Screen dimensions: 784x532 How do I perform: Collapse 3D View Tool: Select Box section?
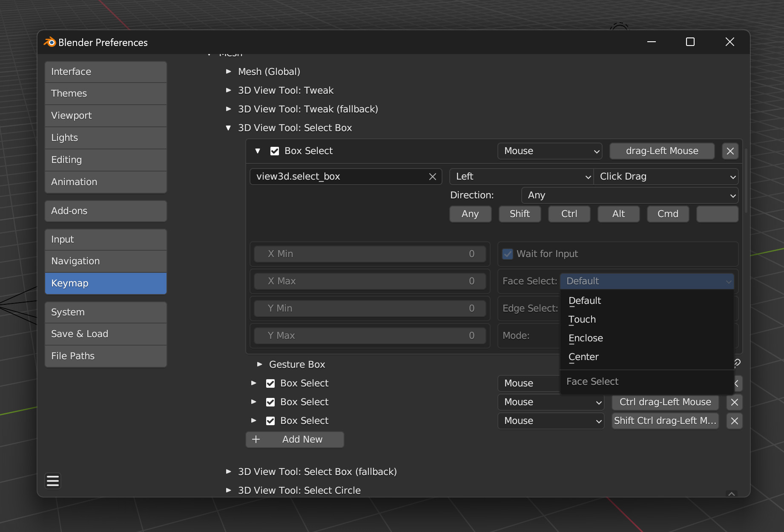[x=229, y=128]
